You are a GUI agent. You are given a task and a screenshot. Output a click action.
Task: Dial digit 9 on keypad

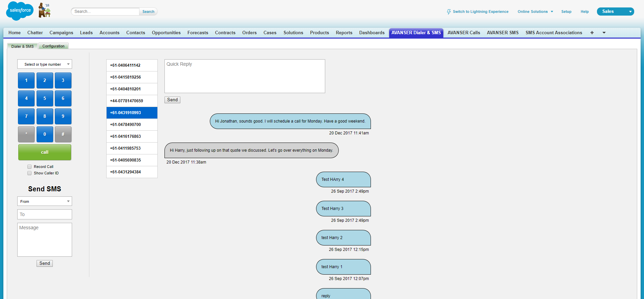[x=63, y=116]
